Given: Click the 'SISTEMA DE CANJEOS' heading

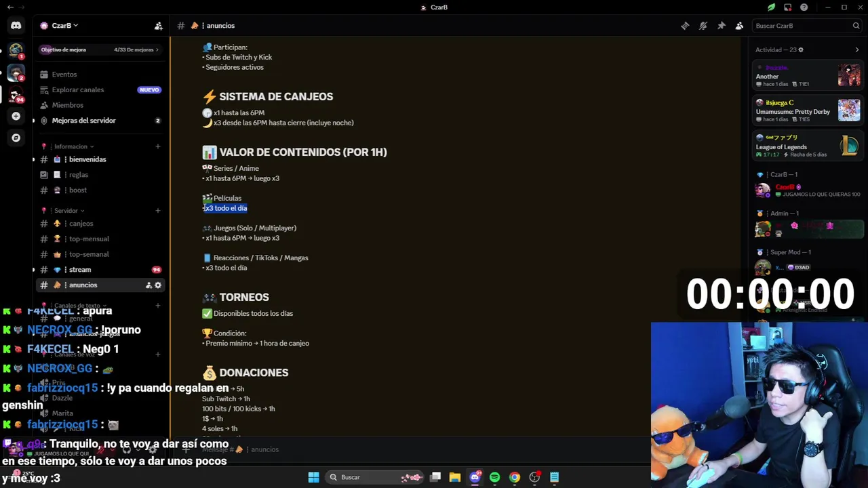Looking at the screenshot, I should (276, 96).
